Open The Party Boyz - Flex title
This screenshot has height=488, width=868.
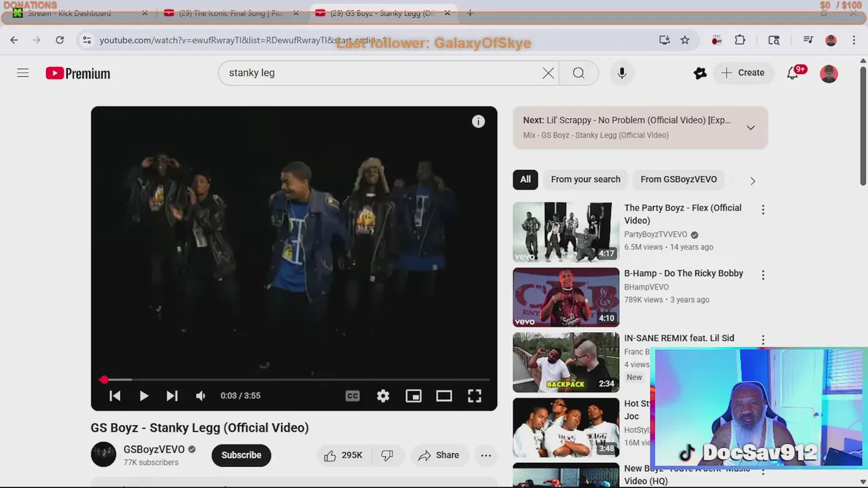(683, 214)
